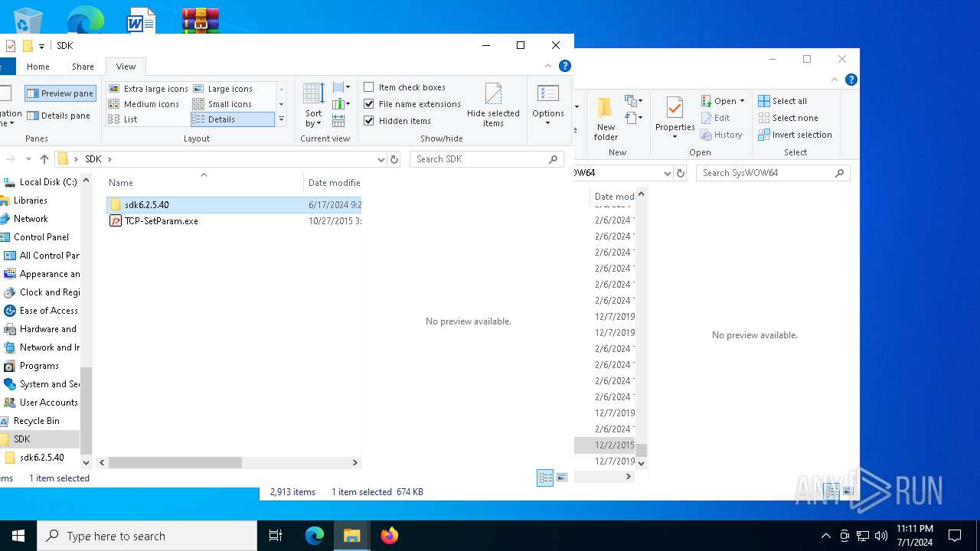This screenshot has height=551, width=980.
Task: Click Select none in SysWOW64 window
Action: 788,118
